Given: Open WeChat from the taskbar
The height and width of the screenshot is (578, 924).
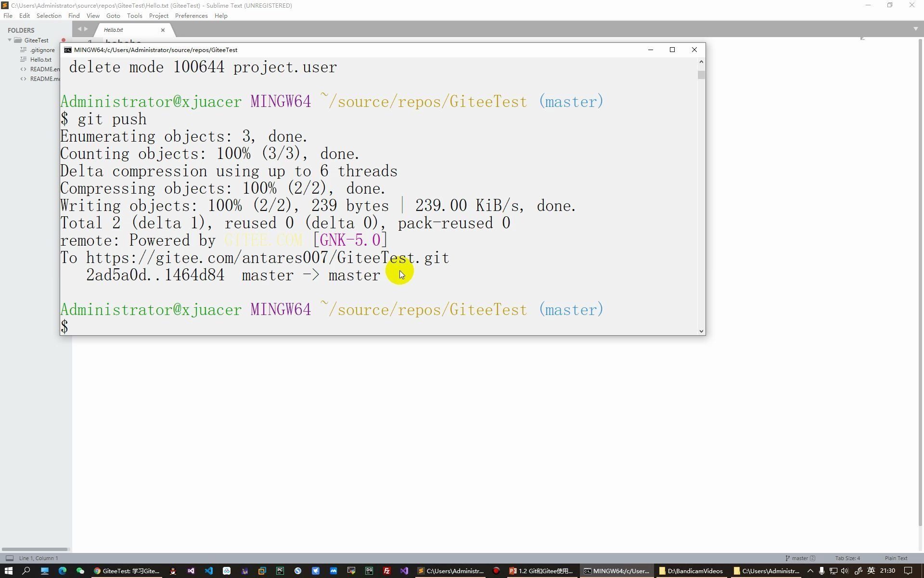Looking at the screenshot, I should [80, 571].
